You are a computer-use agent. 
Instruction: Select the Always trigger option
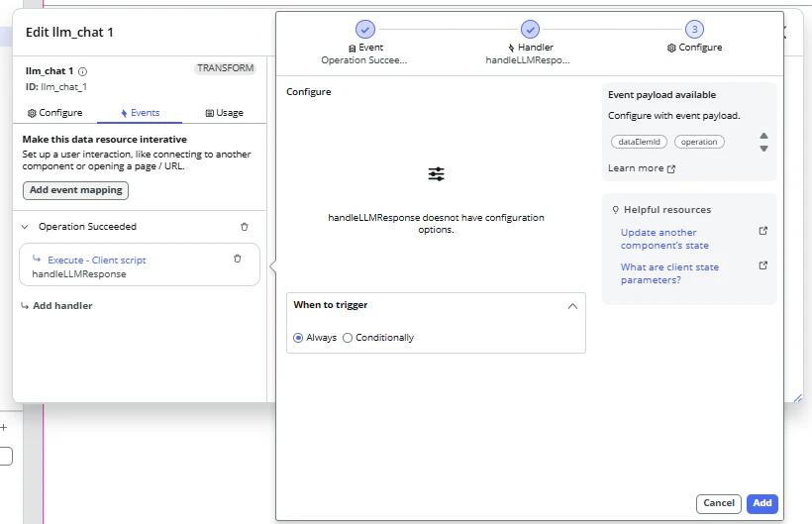pyautogui.click(x=298, y=338)
